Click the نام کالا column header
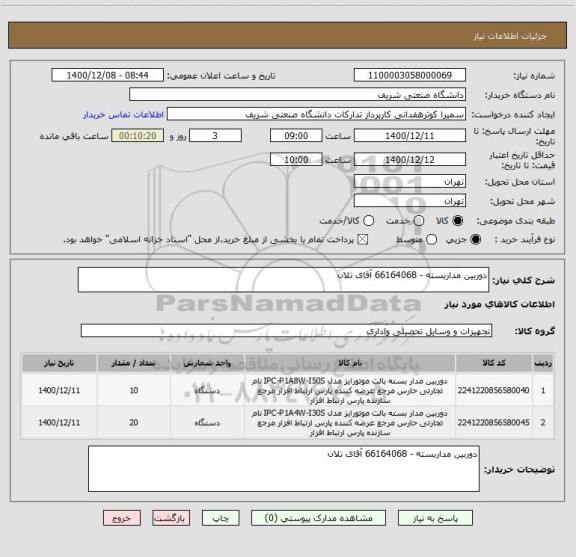 point(350,363)
